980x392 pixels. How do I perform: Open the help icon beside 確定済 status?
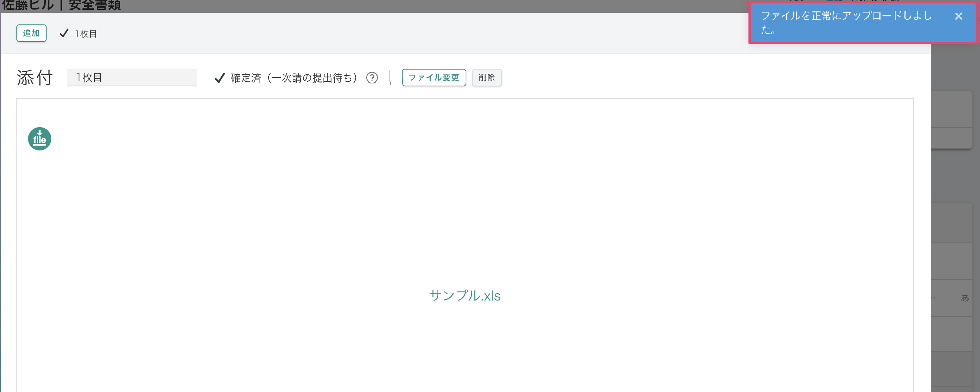pyautogui.click(x=372, y=78)
